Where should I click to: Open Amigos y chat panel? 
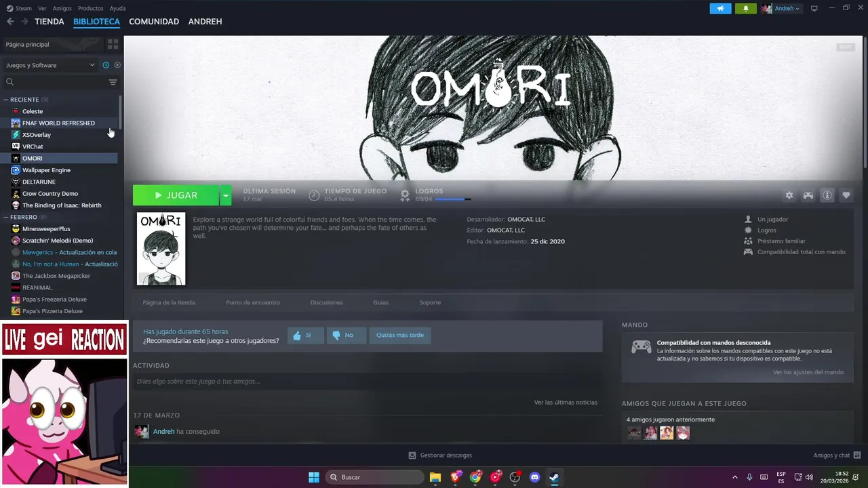tap(837, 455)
